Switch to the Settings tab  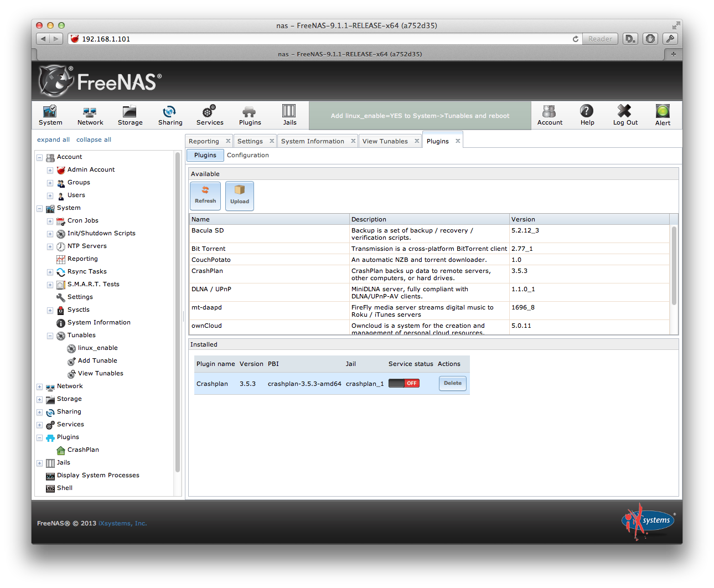coord(250,141)
